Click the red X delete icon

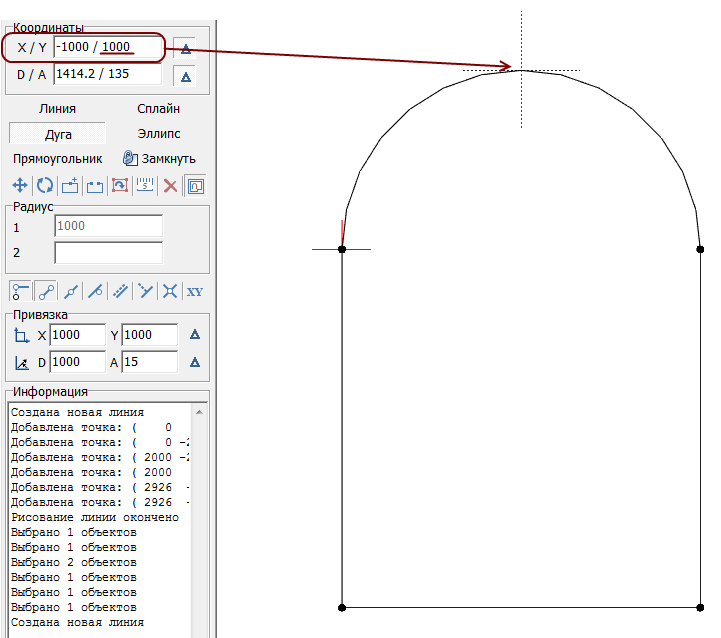(x=170, y=186)
